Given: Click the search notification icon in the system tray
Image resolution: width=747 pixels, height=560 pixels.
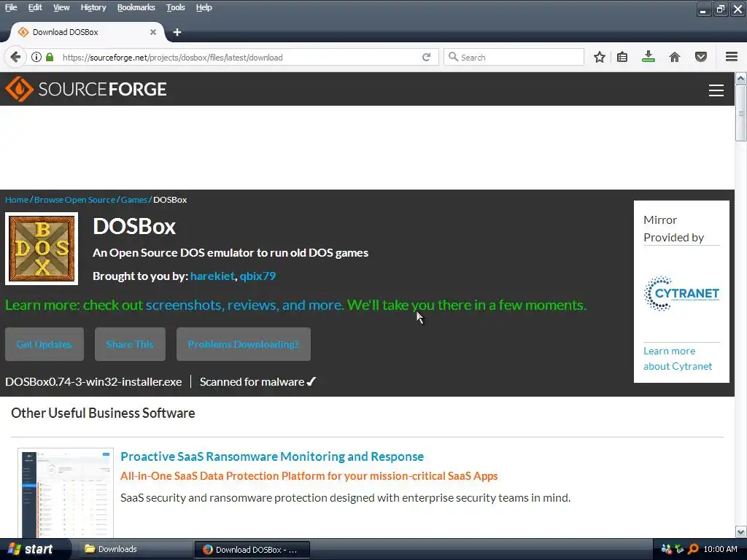Looking at the screenshot, I should click(693, 549).
